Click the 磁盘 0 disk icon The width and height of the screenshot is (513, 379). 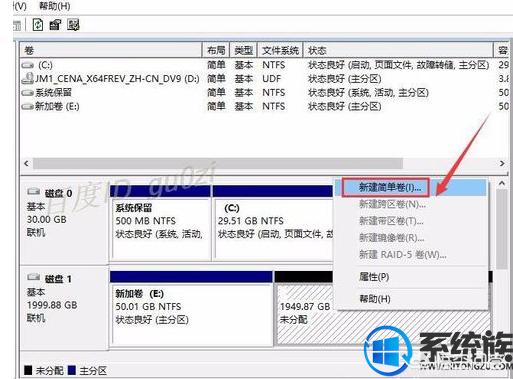34,192
